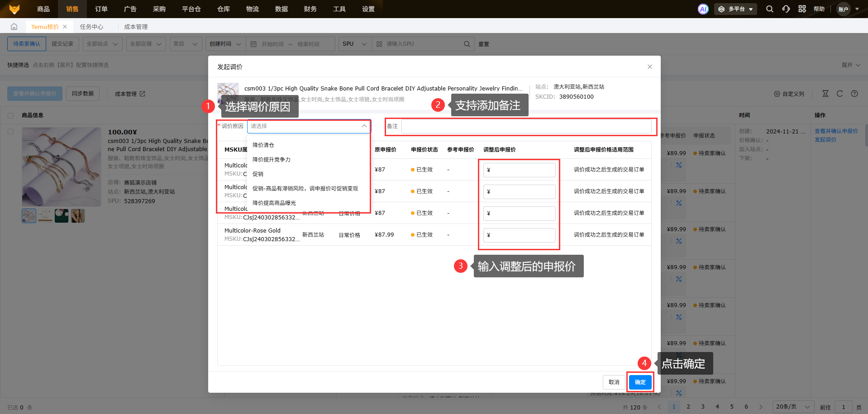The height and width of the screenshot is (414, 868).
Task: Close the 发起调价 dialog
Action: click(650, 67)
